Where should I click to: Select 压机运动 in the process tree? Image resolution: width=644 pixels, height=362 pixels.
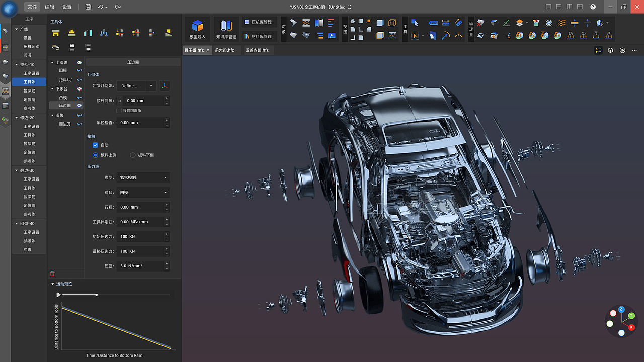(31, 47)
